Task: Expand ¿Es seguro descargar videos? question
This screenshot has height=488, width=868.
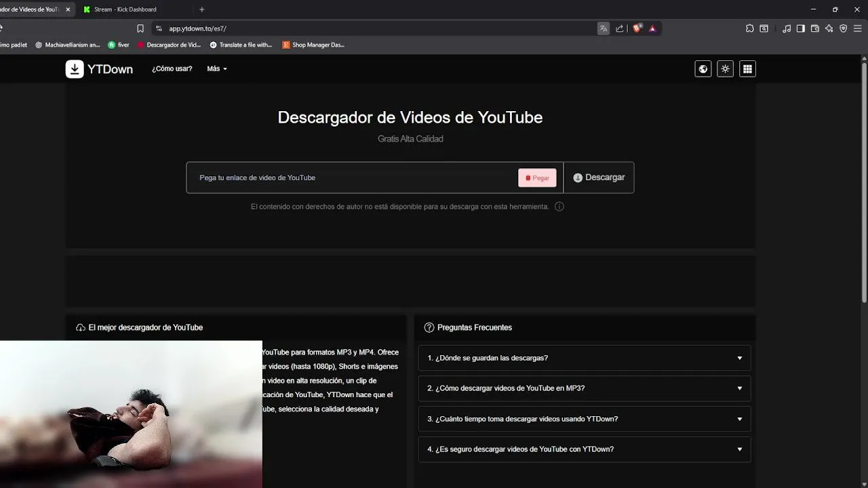Action: [x=585, y=449]
